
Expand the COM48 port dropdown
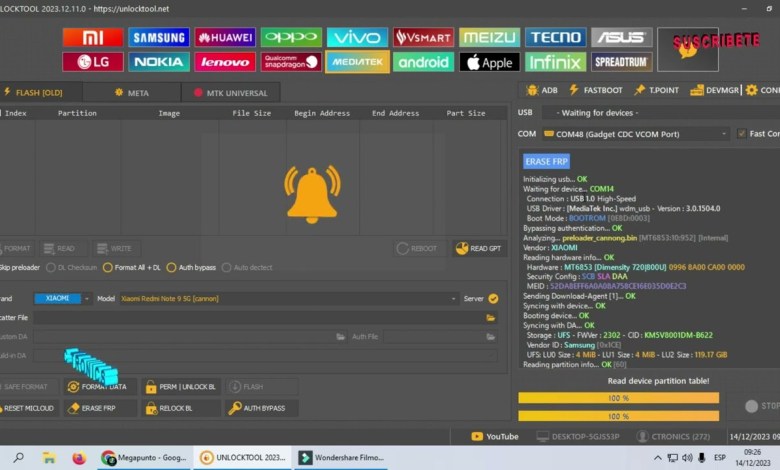(x=723, y=133)
